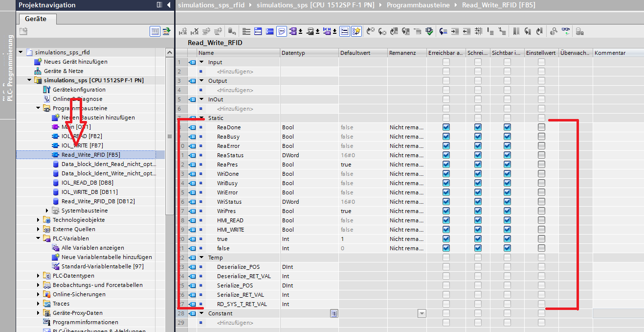Click the Gerätekonfiguration icon in project tree
This screenshot has width=644, height=332.
pos(47,90)
